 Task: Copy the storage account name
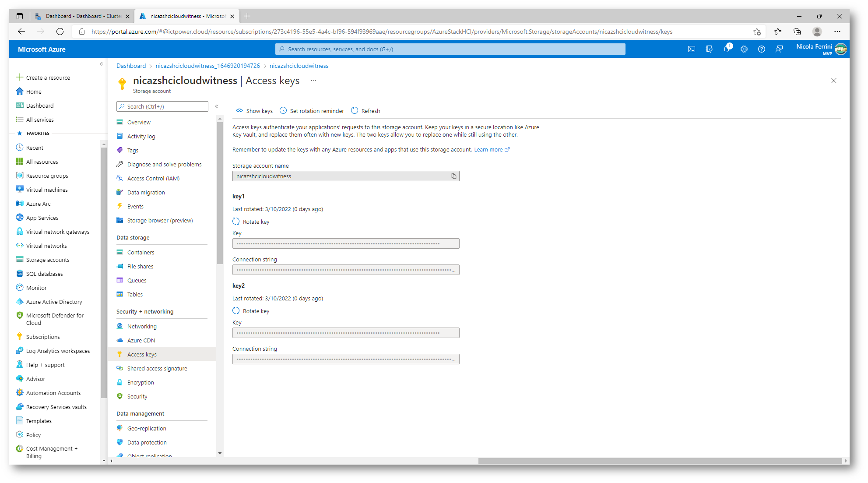pos(454,176)
